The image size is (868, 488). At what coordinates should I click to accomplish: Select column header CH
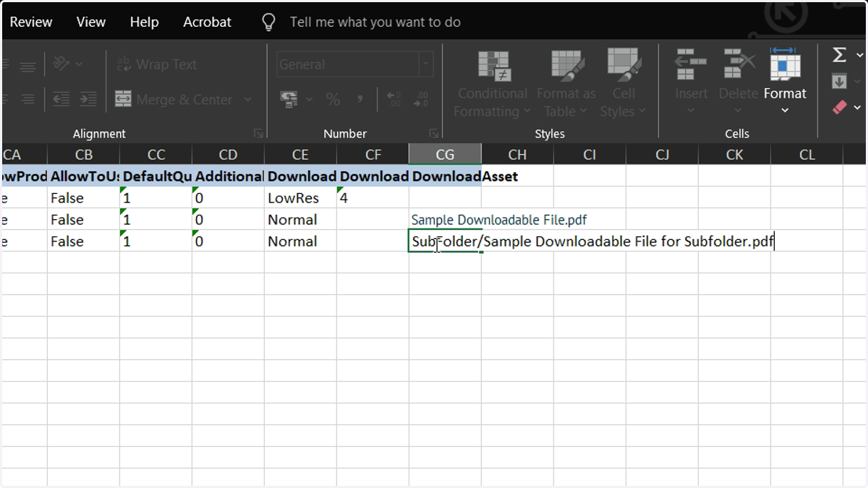(518, 155)
